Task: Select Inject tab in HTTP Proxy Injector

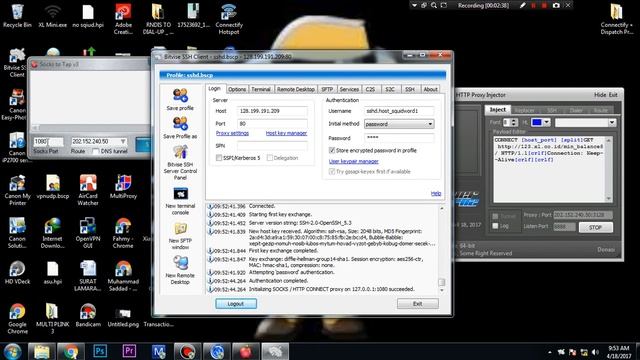Action: click(498, 110)
